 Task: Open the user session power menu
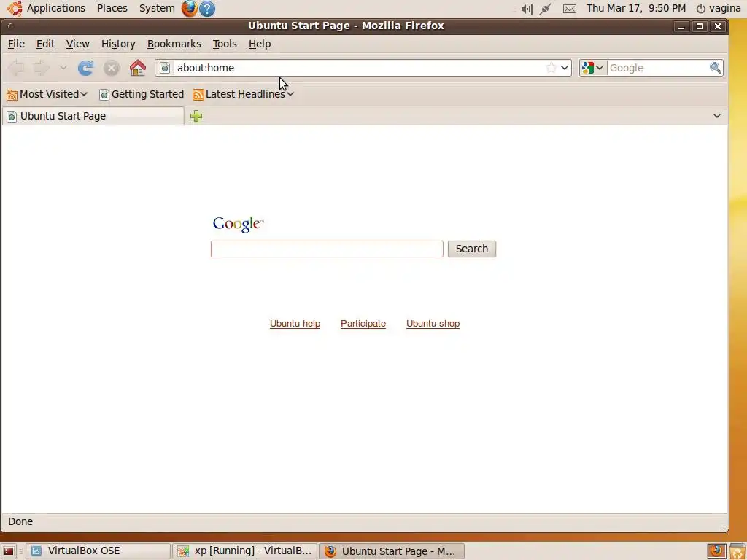719,8
